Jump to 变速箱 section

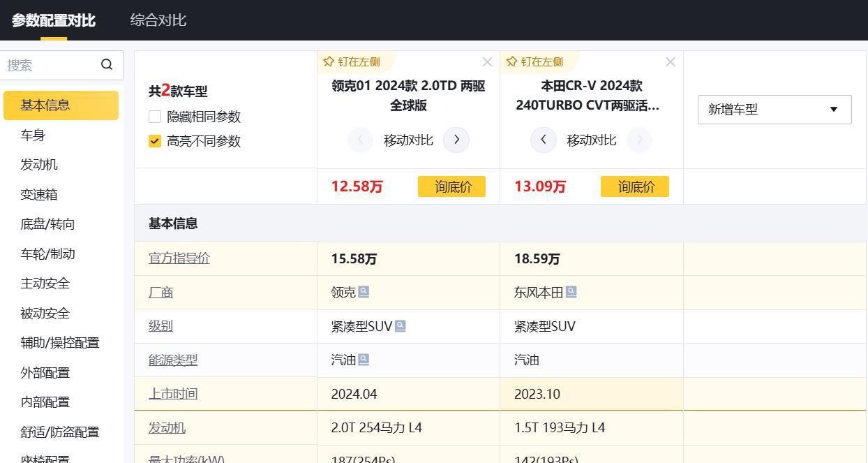(39, 194)
